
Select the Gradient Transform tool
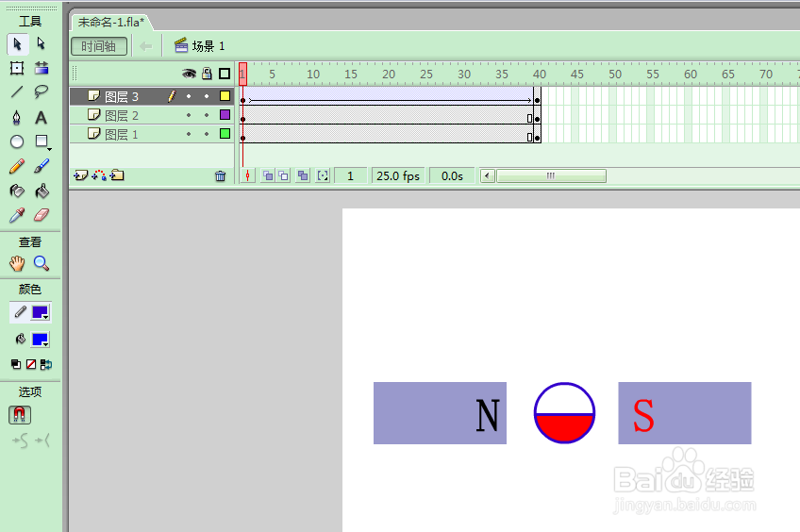point(42,68)
